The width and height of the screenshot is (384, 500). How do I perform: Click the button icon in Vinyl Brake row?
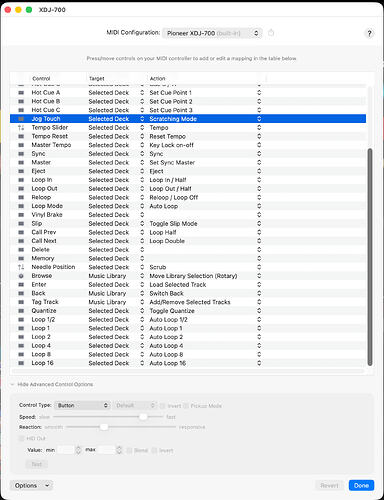click(21, 215)
